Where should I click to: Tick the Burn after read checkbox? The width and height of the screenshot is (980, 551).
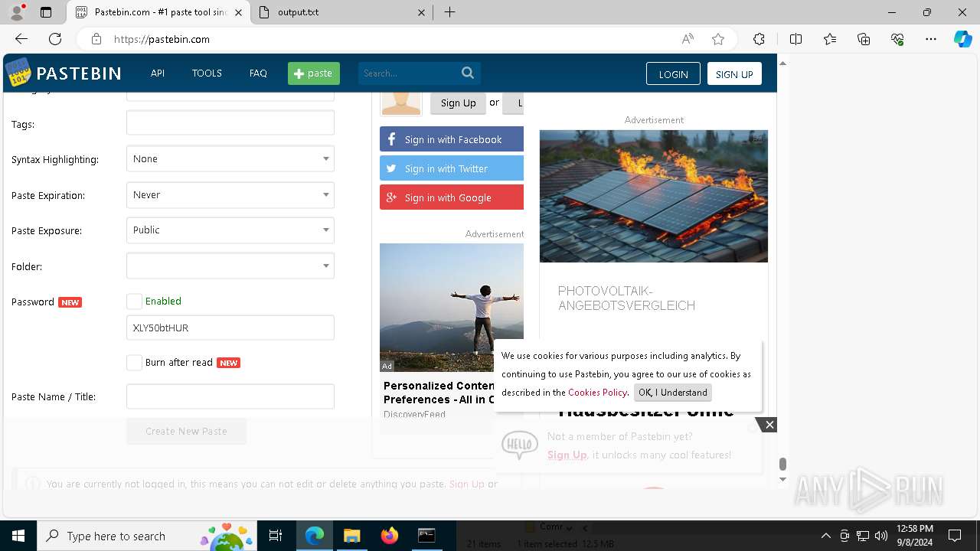[135, 363]
